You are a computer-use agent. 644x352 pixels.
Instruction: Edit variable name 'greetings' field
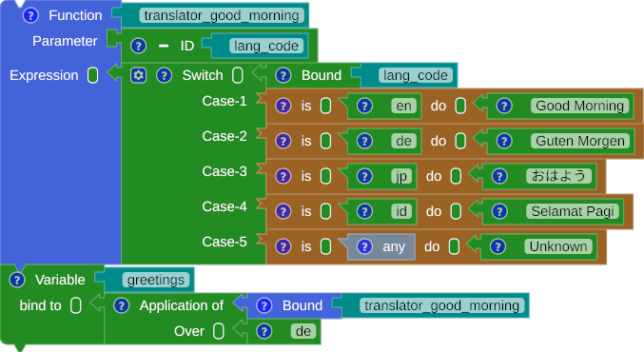(x=156, y=280)
